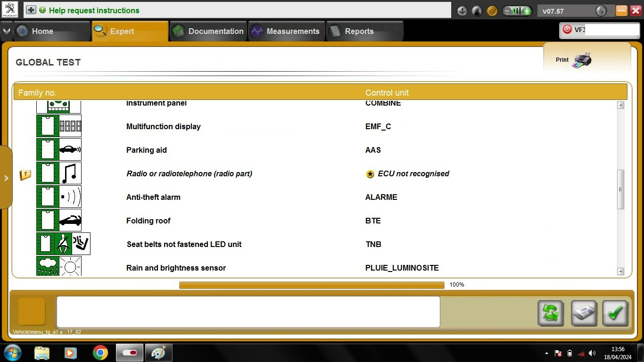Click the scrollbar down arrow

click(620, 271)
